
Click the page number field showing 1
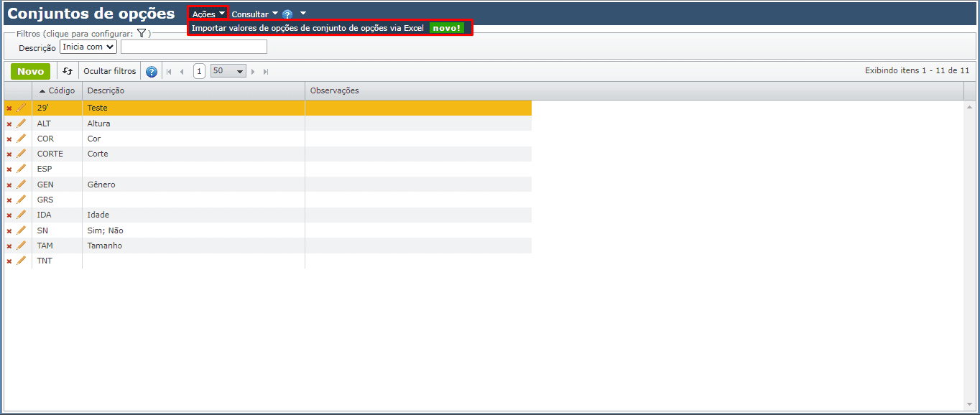tap(199, 71)
